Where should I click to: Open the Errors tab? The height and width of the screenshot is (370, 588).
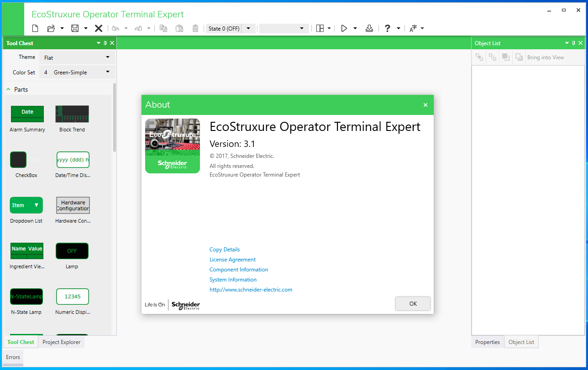[x=13, y=357]
